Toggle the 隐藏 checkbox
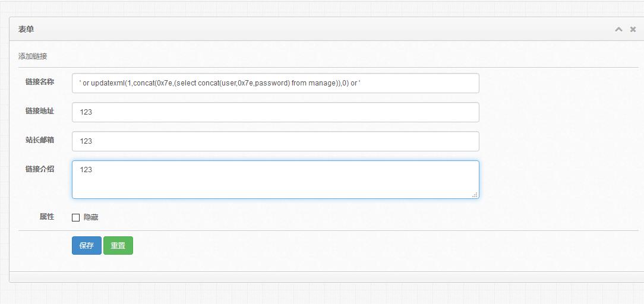The width and height of the screenshot is (644, 304). [x=75, y=218]
